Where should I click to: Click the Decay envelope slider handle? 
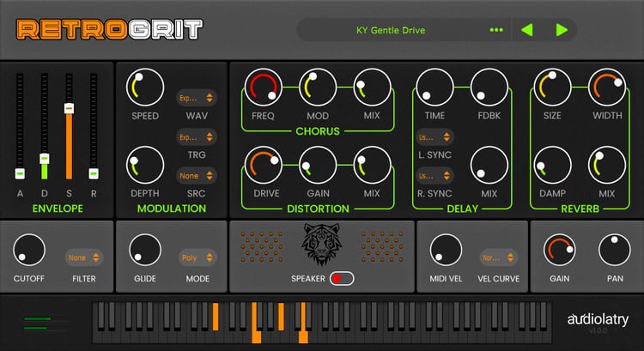45,159
